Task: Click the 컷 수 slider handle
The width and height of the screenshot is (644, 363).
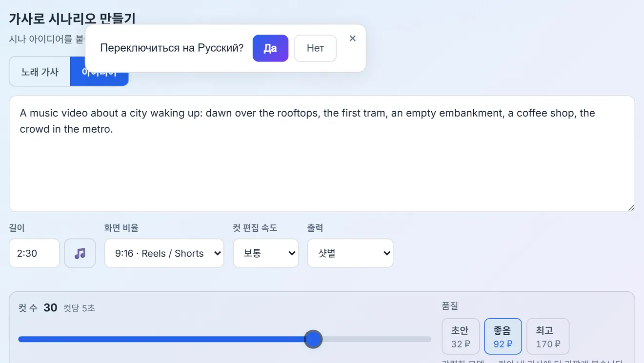Action: 313,339
